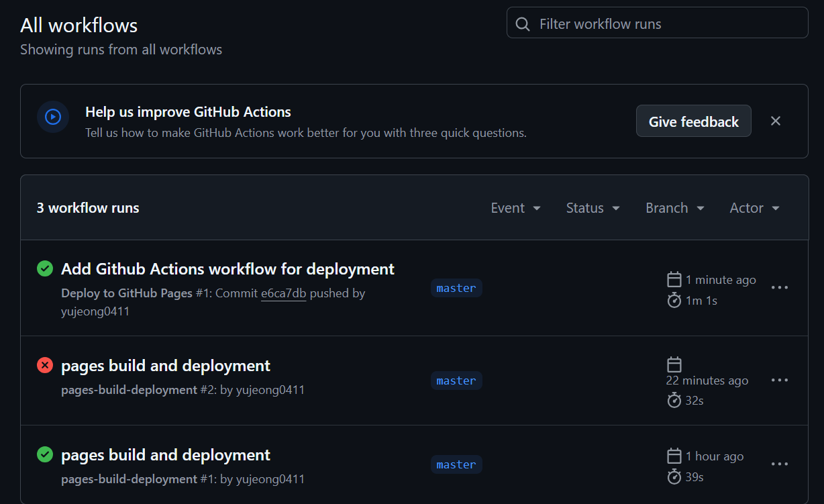Open options menu for Deploy to GitHub Pages run
Image resolution: width=824 pixels, height=504 pixels.
click(x=779, y=287)
